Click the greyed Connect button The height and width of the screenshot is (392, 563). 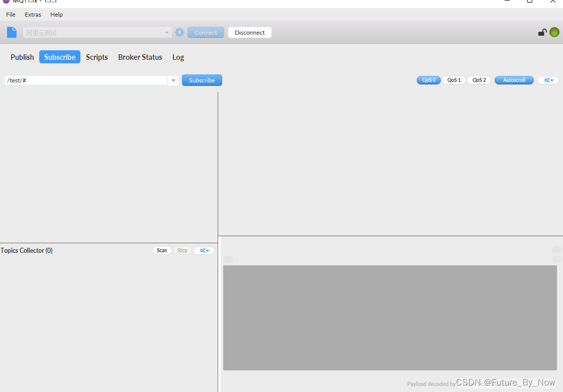206,33
